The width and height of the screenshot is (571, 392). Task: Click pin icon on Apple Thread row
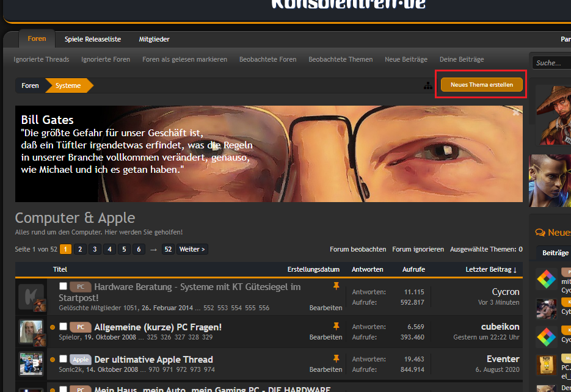point(336,358)
